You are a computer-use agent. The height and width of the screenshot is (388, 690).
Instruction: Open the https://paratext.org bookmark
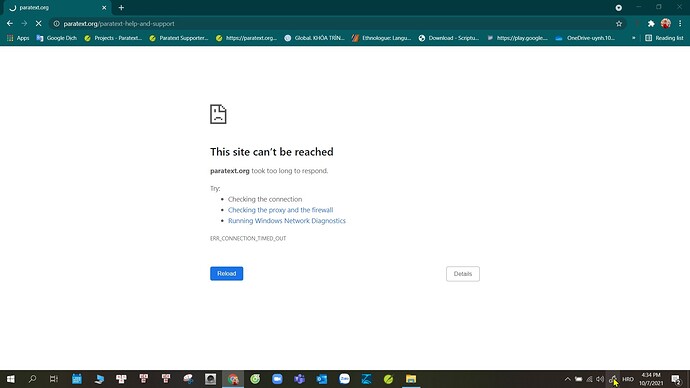click(246, 38)
